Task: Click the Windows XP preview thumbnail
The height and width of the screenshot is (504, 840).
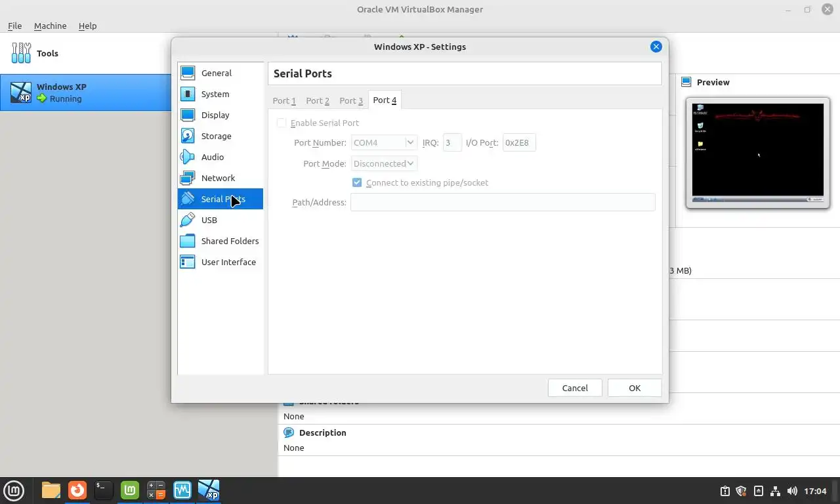Action: (758, 153)
